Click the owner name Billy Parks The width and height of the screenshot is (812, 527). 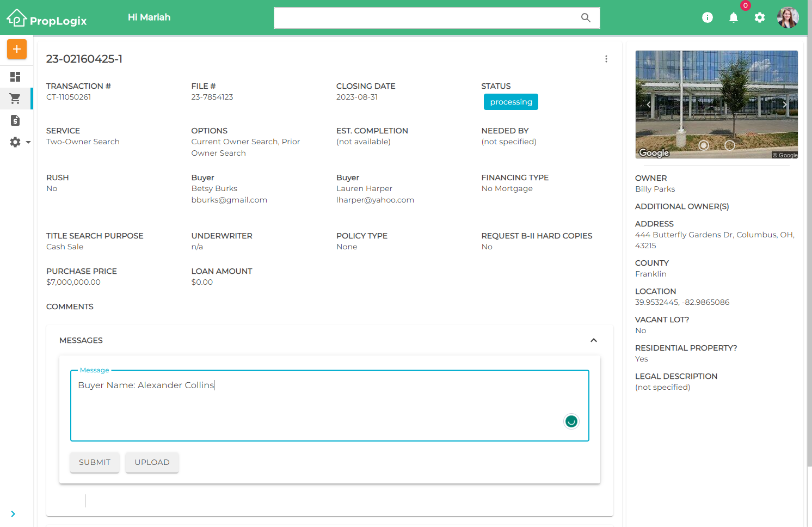click(x=655, y=189)
